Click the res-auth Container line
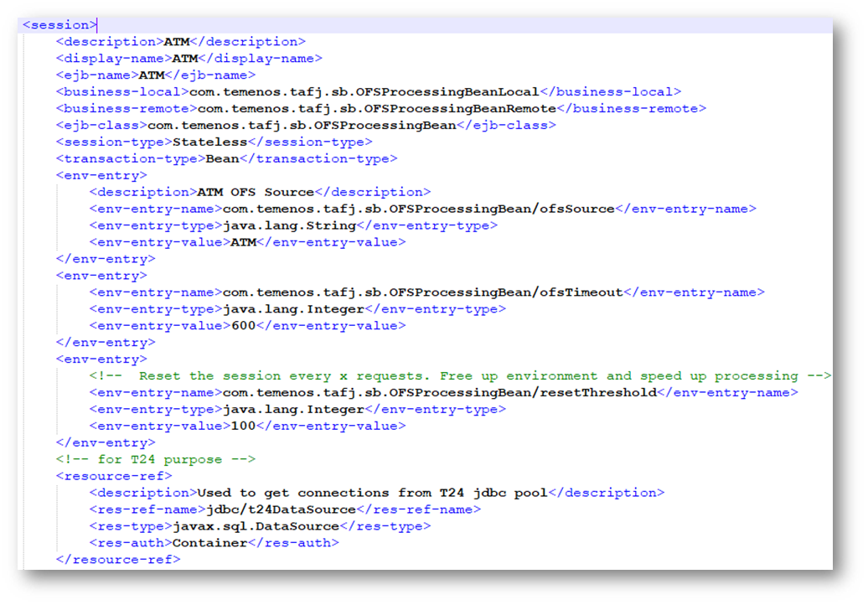This screenshot has height=605, width=868. [214, 543]
